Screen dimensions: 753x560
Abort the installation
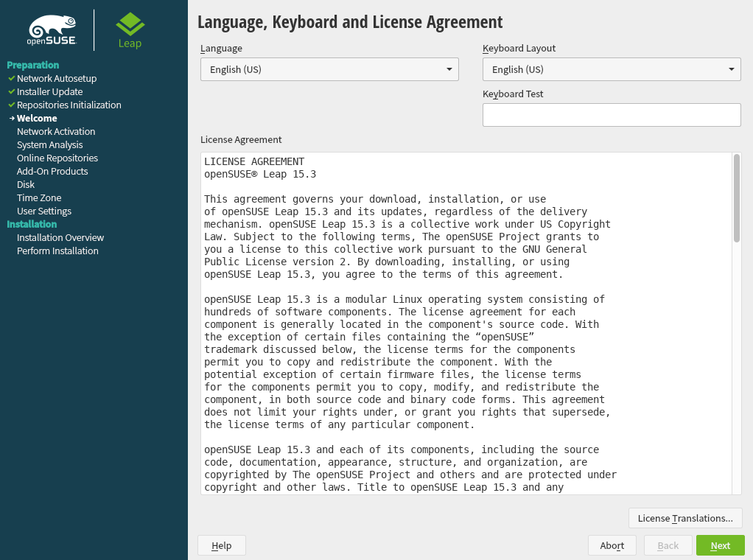click(612, 545)
